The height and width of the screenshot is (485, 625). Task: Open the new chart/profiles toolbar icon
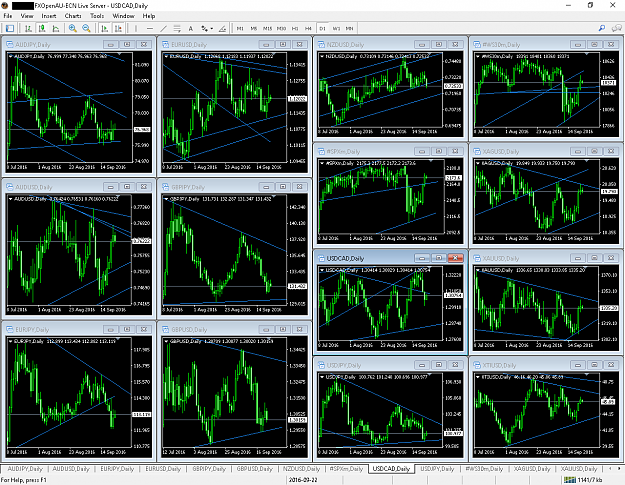10,28
